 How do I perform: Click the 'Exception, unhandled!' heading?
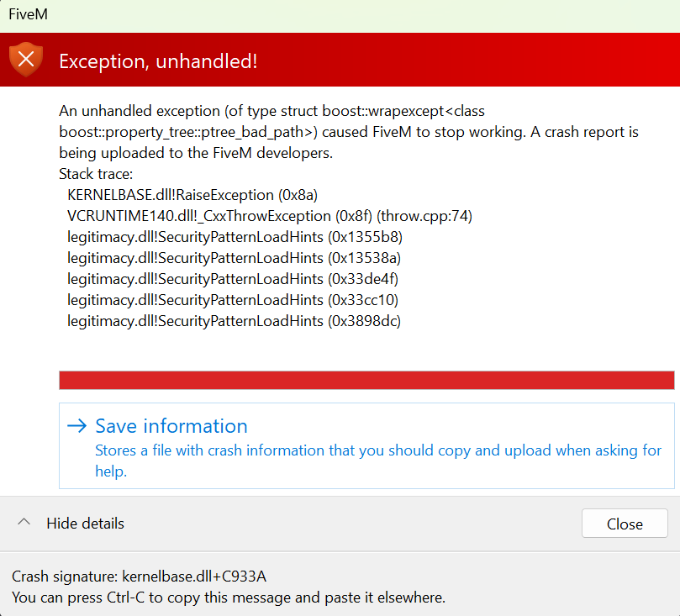point(158,61)
